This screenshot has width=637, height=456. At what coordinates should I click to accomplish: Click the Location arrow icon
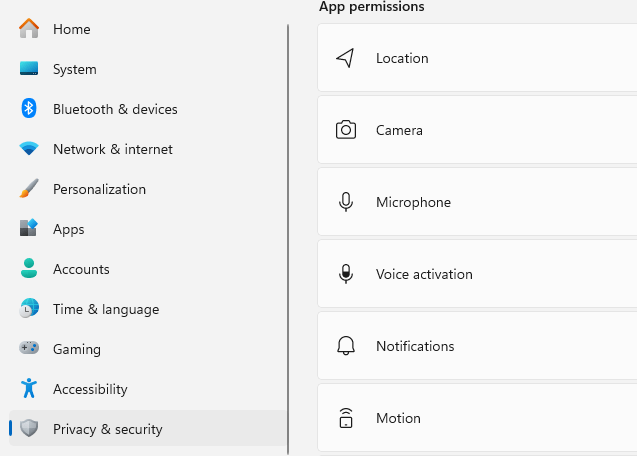point(346,58)
